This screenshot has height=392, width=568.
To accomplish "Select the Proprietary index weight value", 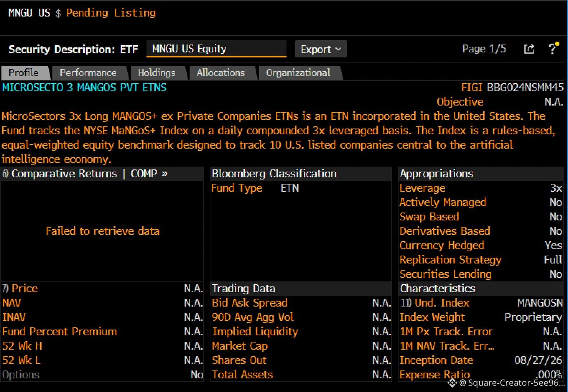I will tap(533, 317).
